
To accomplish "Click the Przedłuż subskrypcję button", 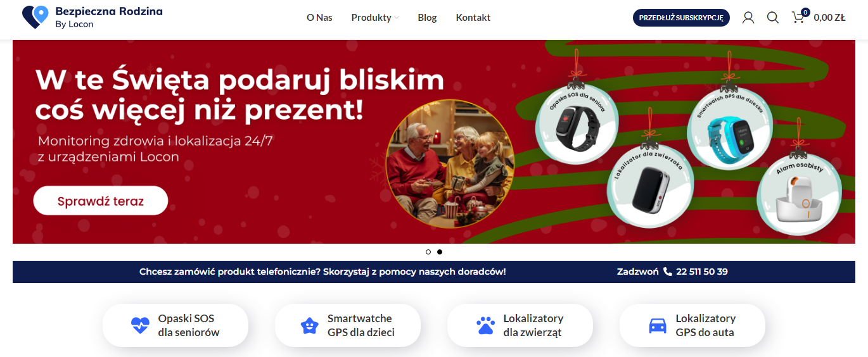I will 681,18.
